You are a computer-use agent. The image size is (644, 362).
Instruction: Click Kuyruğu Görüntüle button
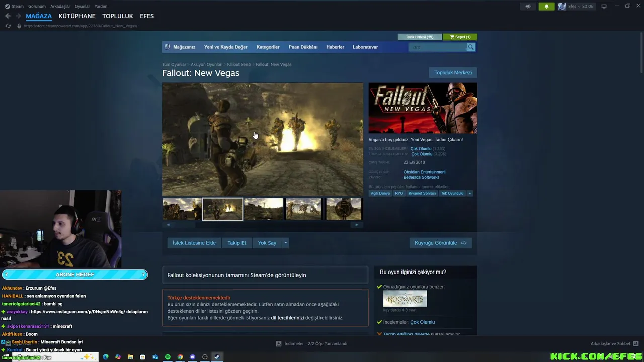440,243
